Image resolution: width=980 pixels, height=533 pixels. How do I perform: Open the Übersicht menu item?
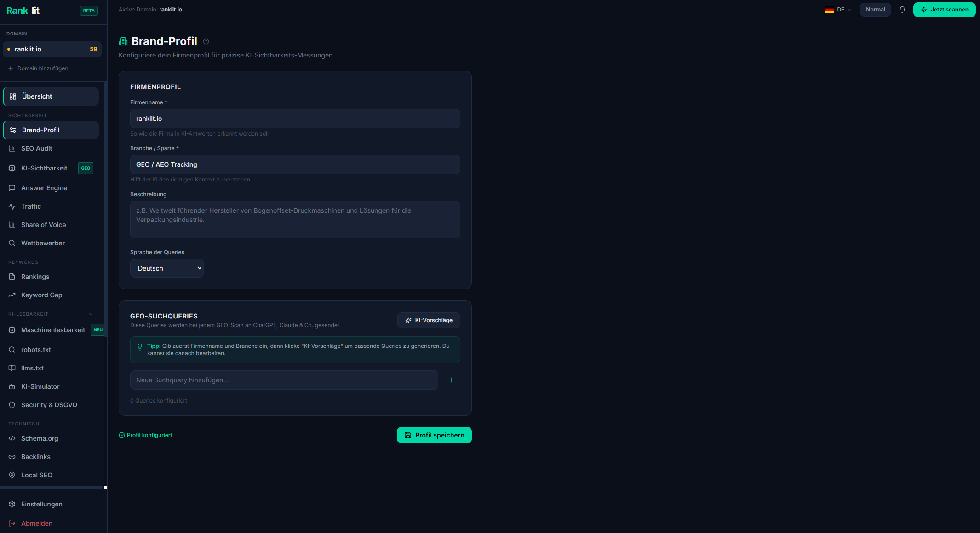[x=51, y=96]
